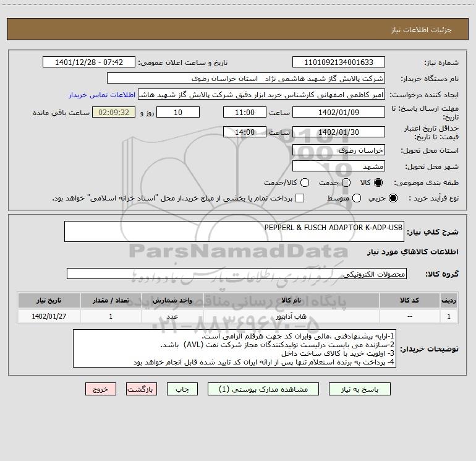Click the تعداد / مقدار column header
Screen dimensions: 476x461
pyautogui.click(x=111, y=300)
